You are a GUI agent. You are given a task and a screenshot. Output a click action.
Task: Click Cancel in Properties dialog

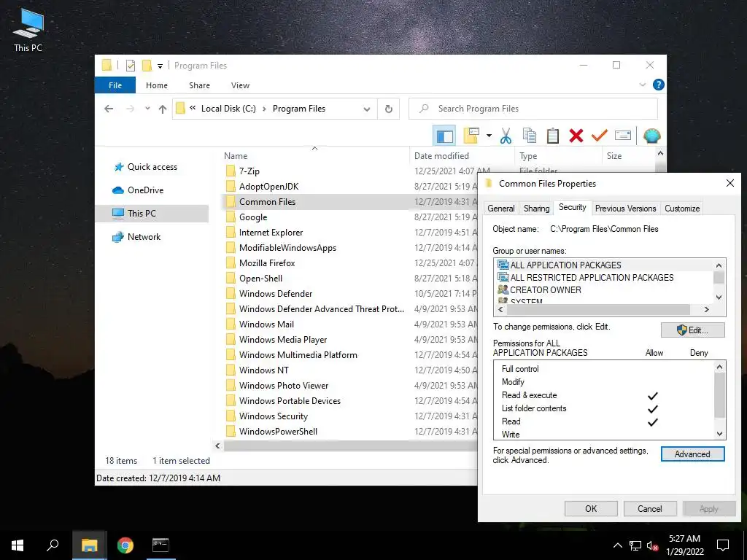coord(650,508)
